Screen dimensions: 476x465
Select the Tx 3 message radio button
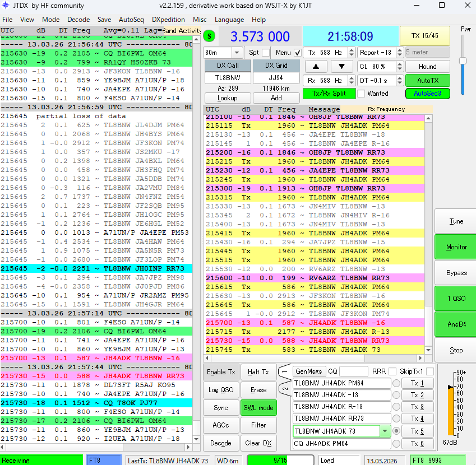pyautogui.click(x=396, y=407)
